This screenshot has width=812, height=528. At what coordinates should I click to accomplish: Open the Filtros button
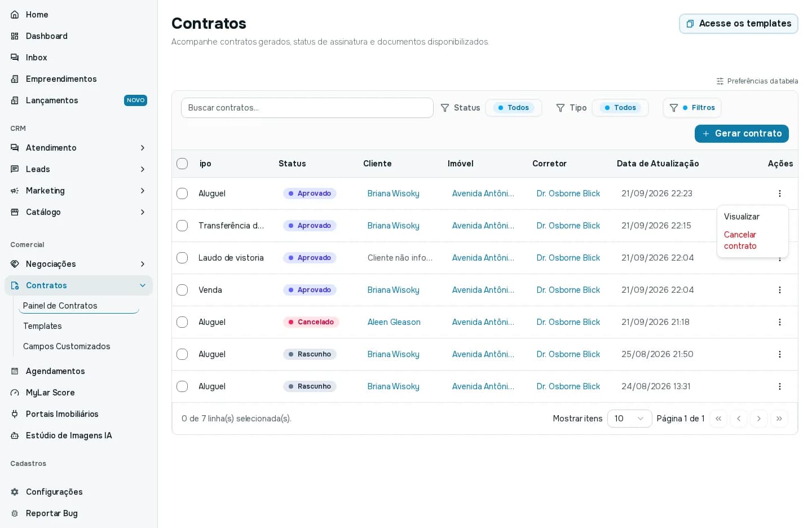coord(692,108)
